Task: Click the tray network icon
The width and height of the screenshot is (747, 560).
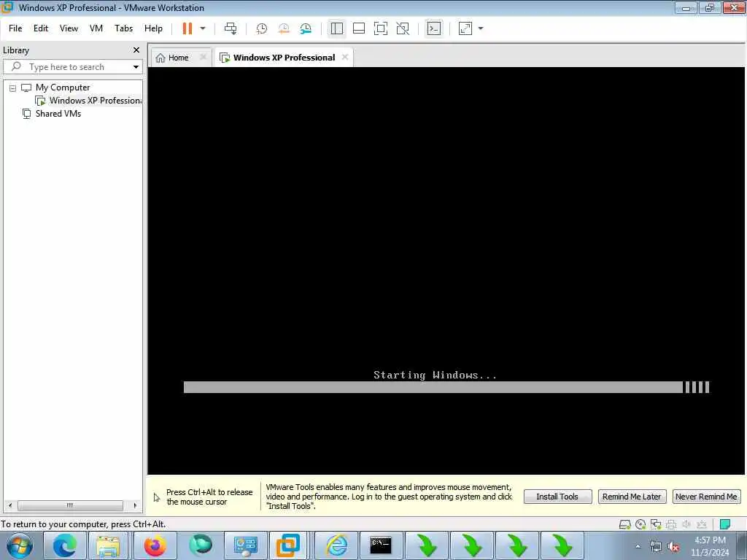Action: coord(656,547)
